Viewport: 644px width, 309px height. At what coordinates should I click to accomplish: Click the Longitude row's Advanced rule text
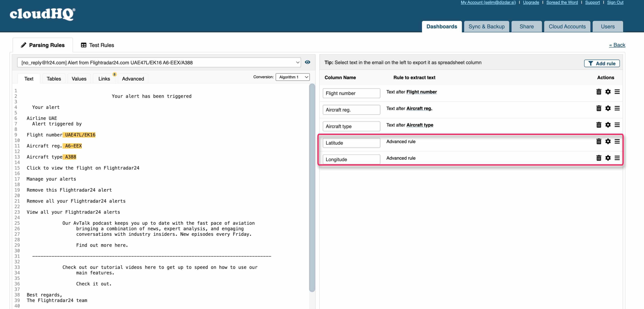[x=401, y=158]
